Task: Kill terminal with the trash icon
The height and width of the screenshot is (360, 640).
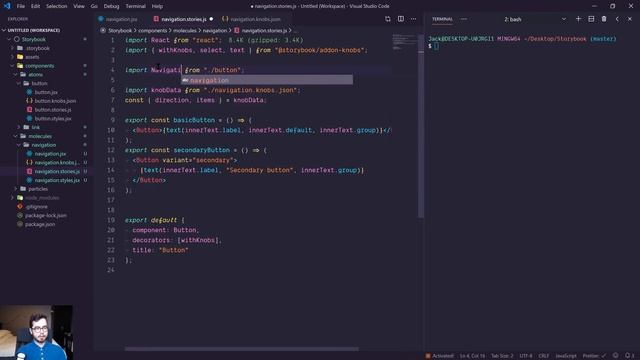Action: point(604,19)
